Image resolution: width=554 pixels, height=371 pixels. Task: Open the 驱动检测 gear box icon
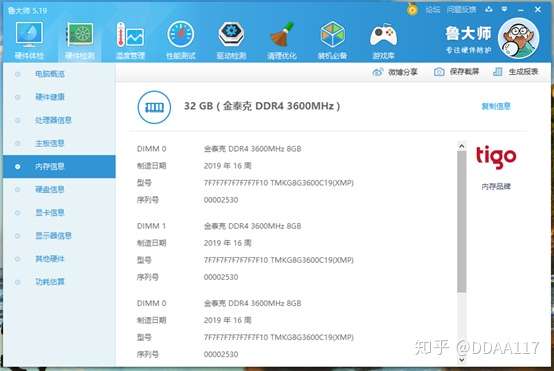[231, 35]
